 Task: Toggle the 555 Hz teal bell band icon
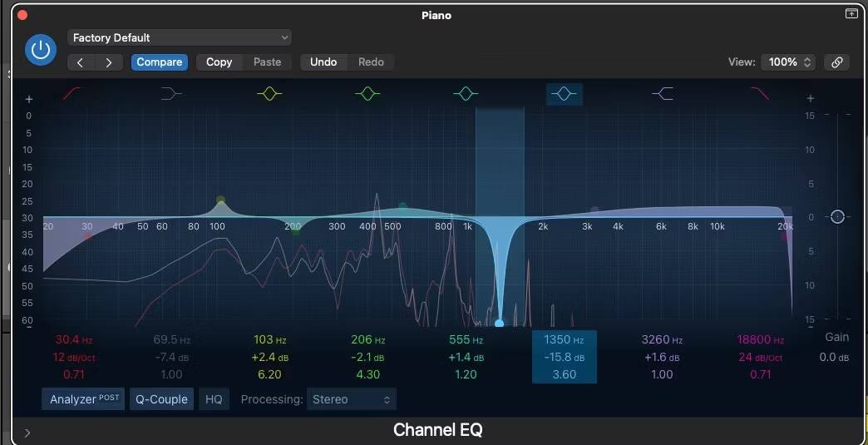click(x=466, y=94)
